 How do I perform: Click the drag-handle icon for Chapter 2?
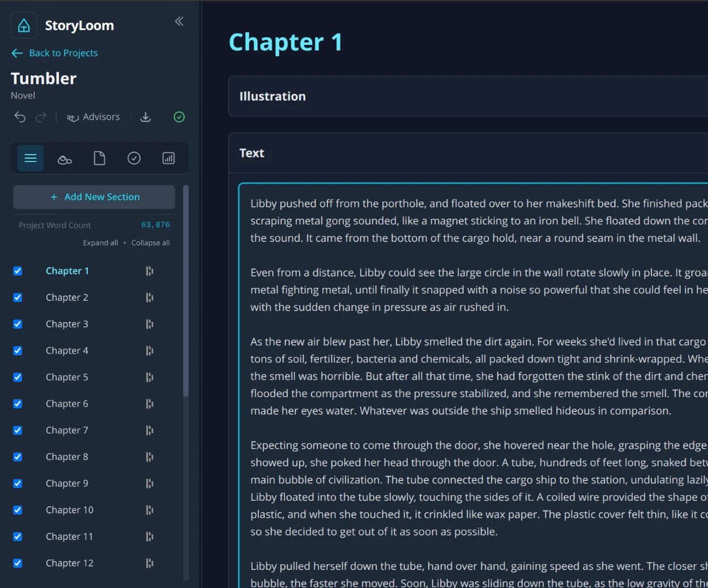pyautogui.click(x=150, y=297)
